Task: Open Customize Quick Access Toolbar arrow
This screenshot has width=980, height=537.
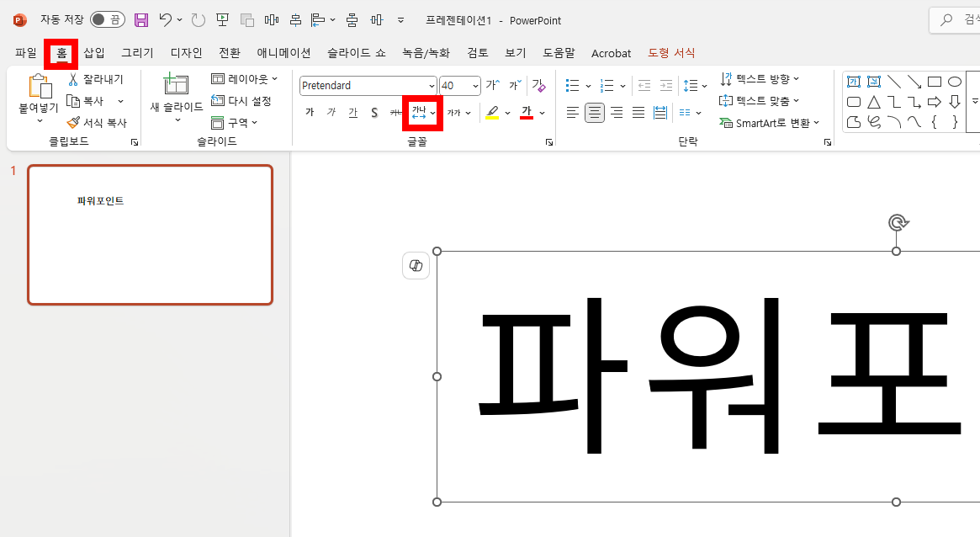Action: 400,20
